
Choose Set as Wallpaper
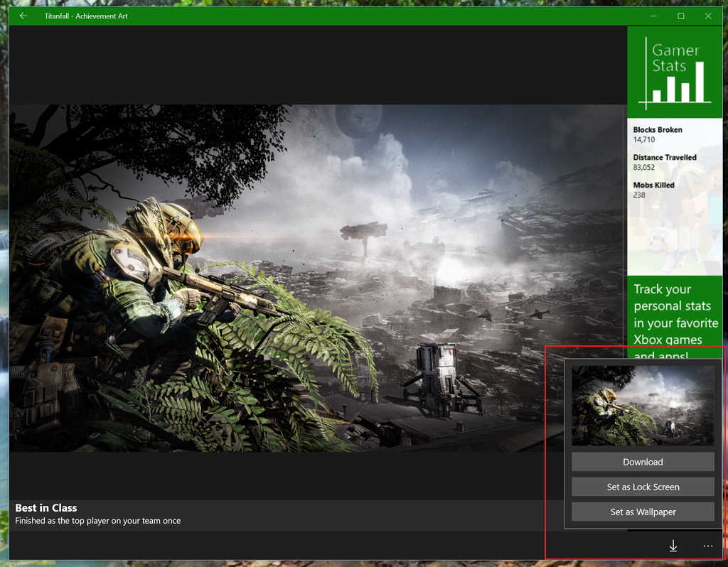coord(643,512)
